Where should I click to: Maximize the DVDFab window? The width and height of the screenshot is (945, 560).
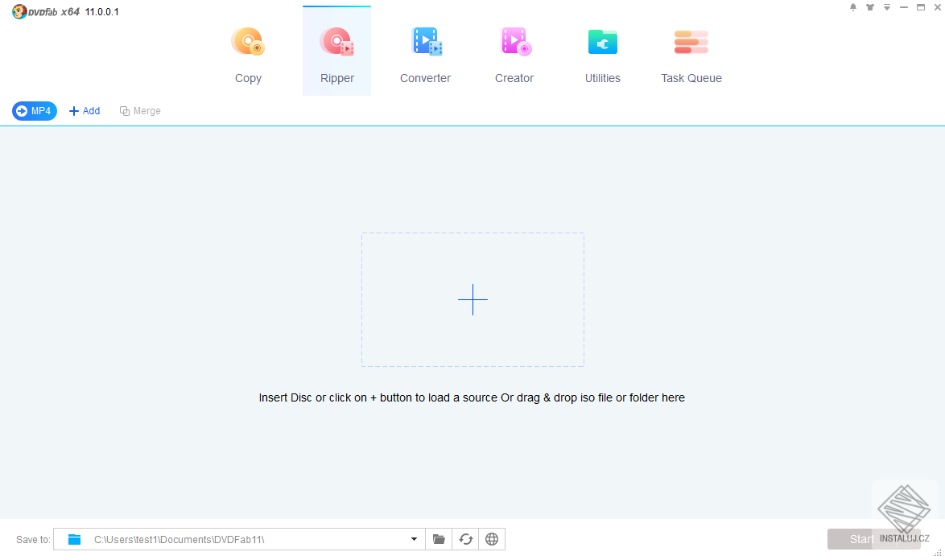tap(920, 7)
